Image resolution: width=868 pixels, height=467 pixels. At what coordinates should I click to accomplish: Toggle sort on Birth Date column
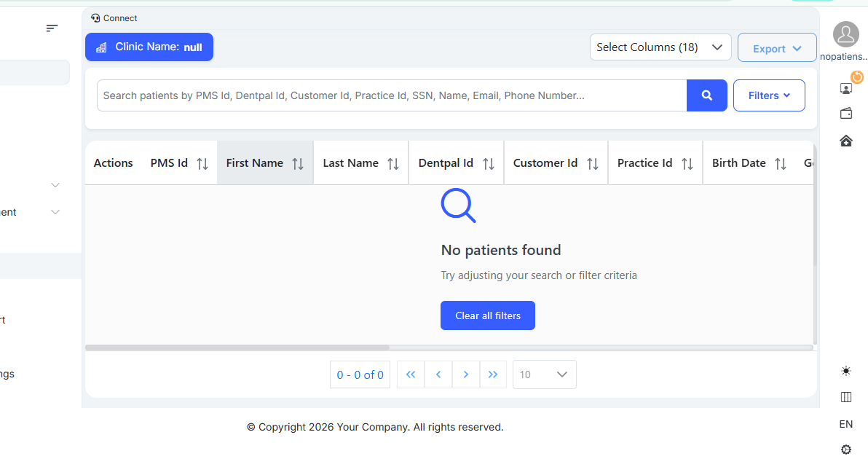(781, 164)
